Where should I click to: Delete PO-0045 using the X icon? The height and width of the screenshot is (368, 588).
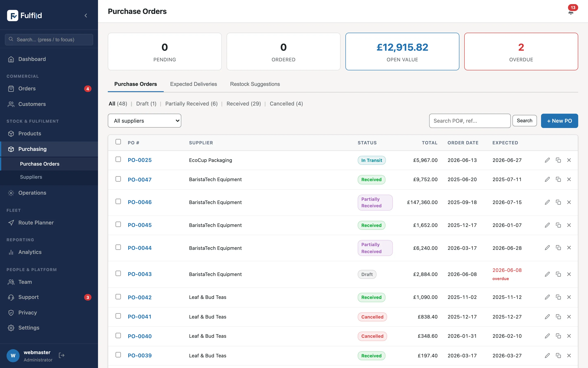[569, 225]
